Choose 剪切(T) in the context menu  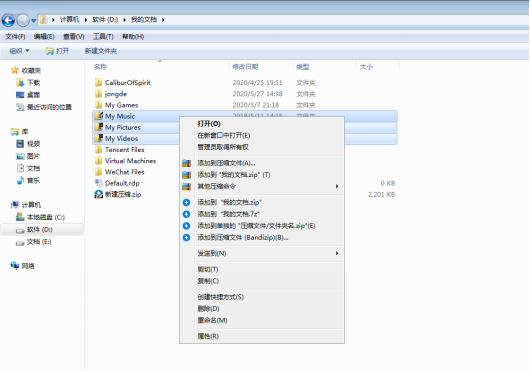click(x=208, y=269)
